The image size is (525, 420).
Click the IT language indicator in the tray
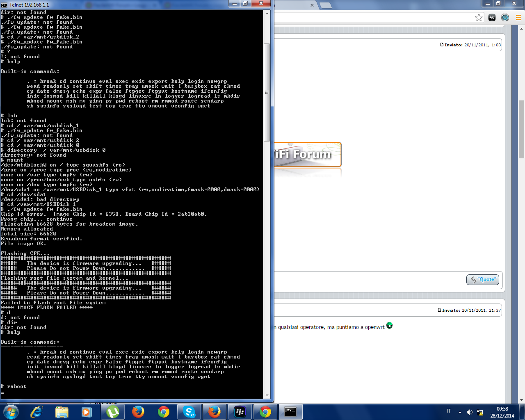pos(449,411)
